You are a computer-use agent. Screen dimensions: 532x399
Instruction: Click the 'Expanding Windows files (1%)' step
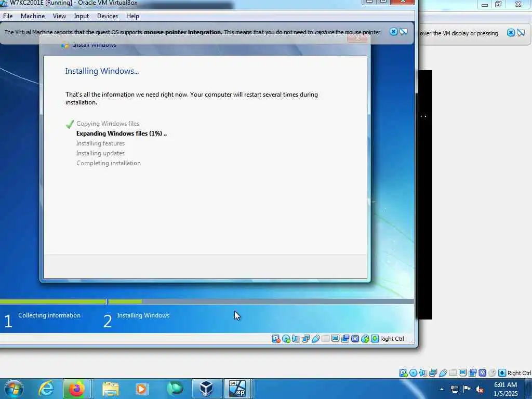point(122,134)
